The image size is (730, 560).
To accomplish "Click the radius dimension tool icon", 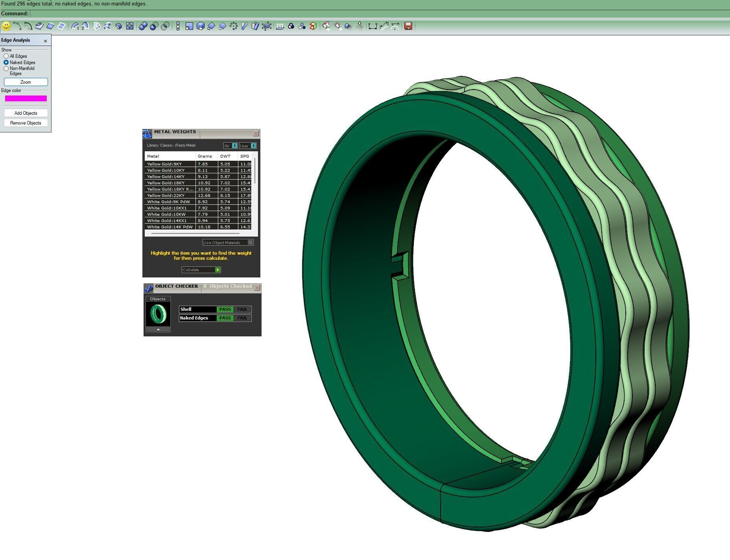I will tap(395, 26).
